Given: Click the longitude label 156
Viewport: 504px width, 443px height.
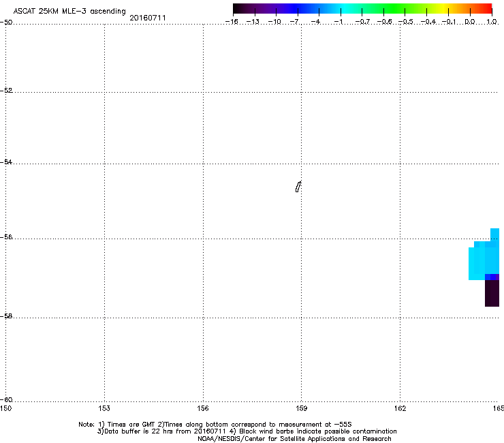Looking at the screenshot, I should [x=203, y=408].
